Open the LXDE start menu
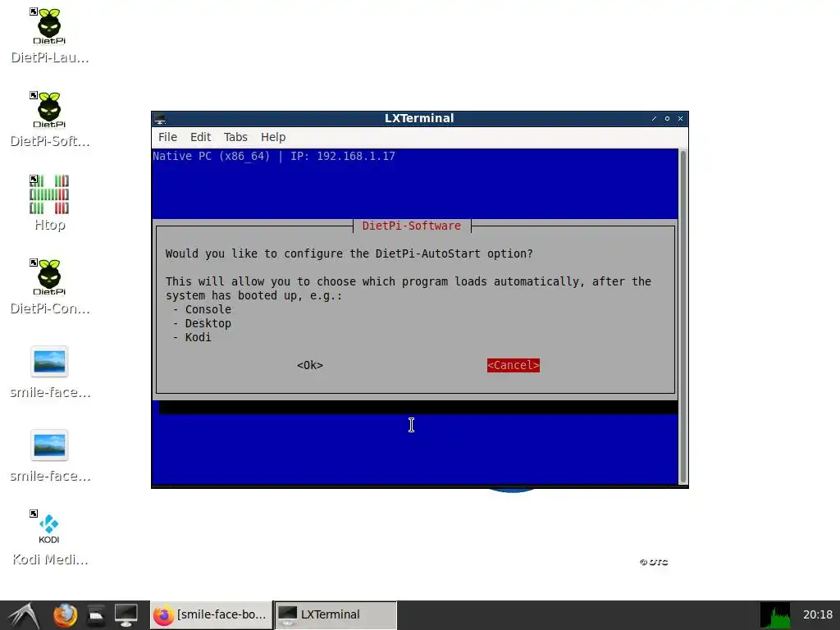This screenshot has width=840, height=630. pyautogui.click(x=24, y=615)
